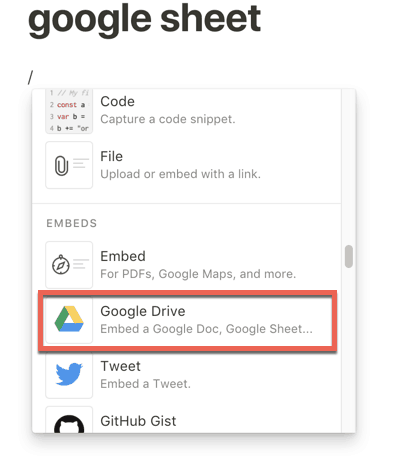Click the 'Capture a code snippet.' description

click(168, 119)
